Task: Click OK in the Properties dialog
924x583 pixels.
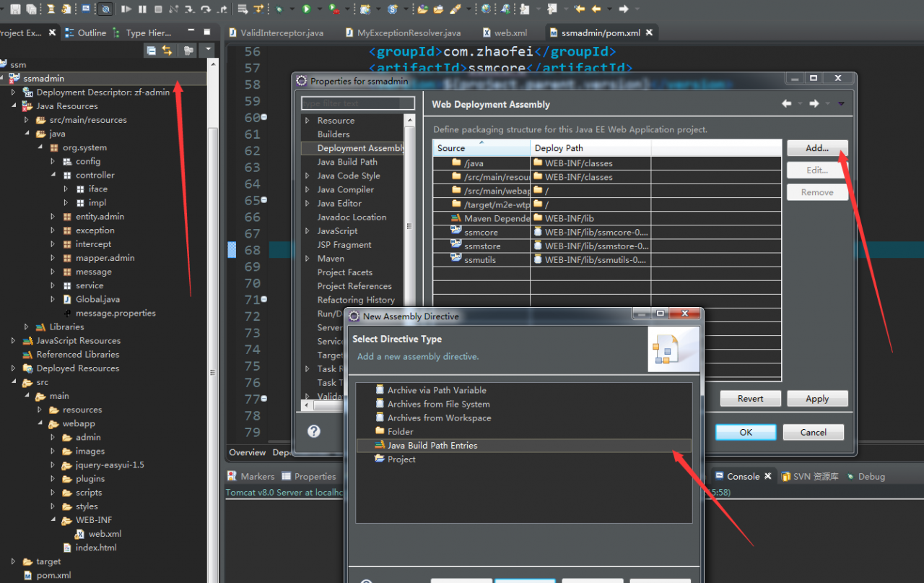Action: pyautogui.click(x=746, y=431)
